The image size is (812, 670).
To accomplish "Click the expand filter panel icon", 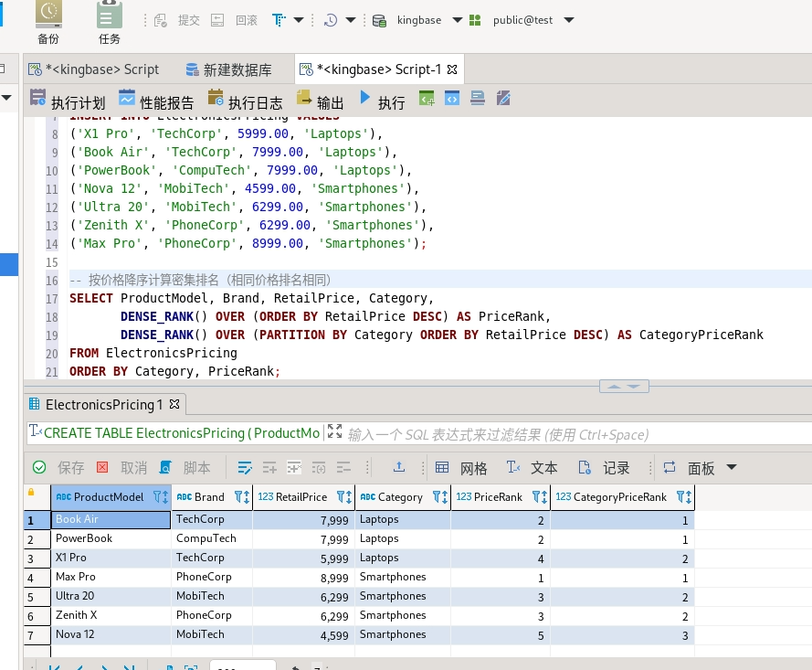I will [334, 432].
